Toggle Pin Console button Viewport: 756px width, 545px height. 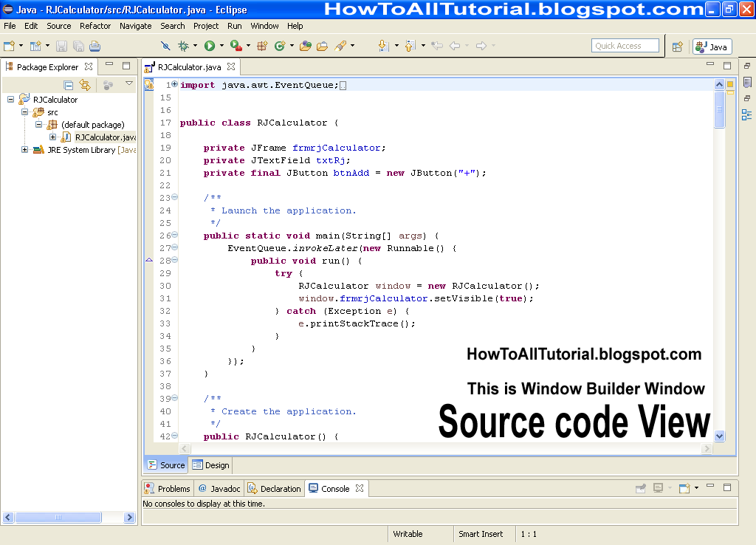(x=641, y=488)
